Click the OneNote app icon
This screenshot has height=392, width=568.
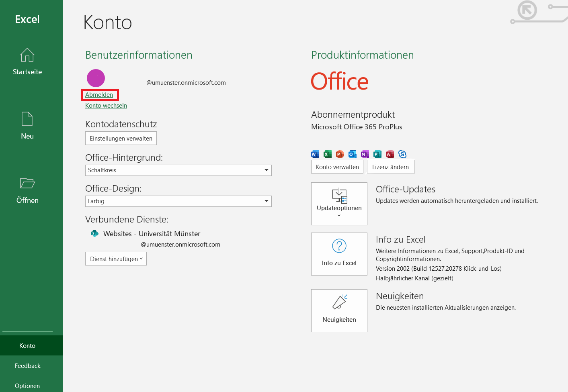pyautogui.click(x=365, y=154)
